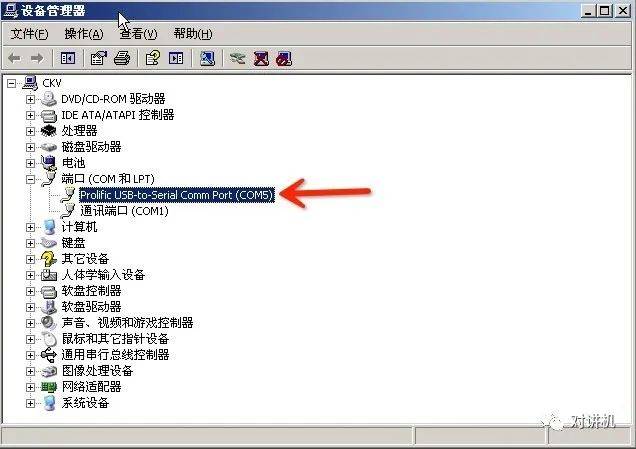The image size is (636, 449).
Task: Click the Print toolbar icon
Action: (x=122, y=59)
